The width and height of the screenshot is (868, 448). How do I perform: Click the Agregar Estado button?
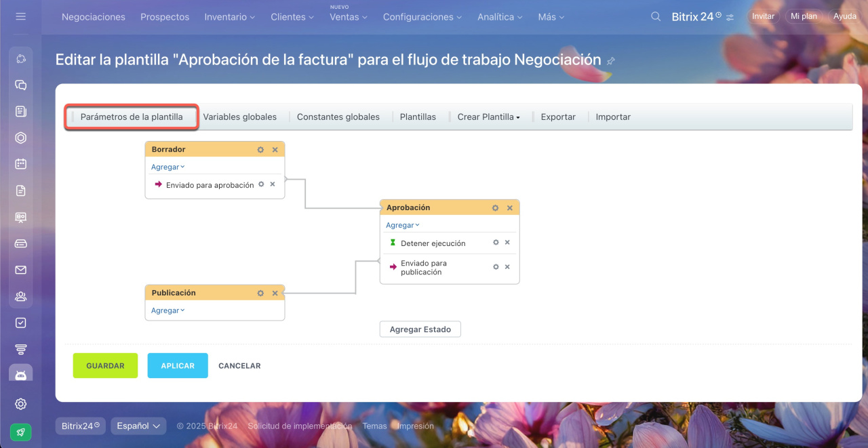[420, 329]
